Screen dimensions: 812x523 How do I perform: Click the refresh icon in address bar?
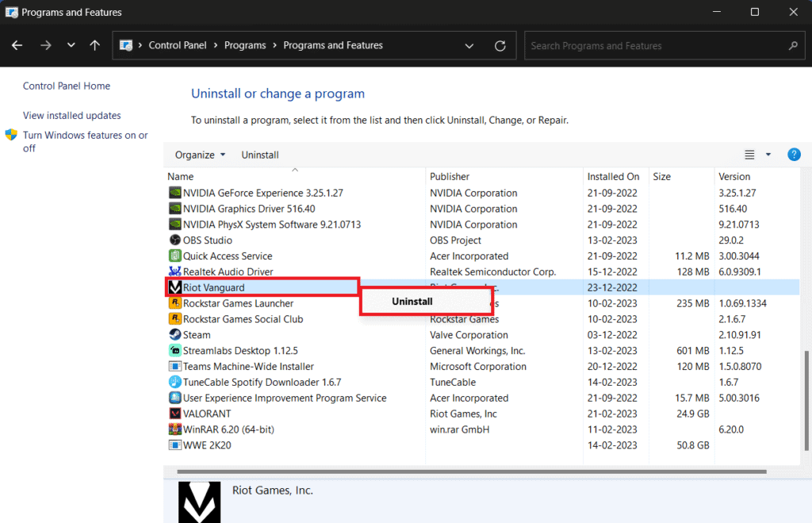(x=500, y=46)
